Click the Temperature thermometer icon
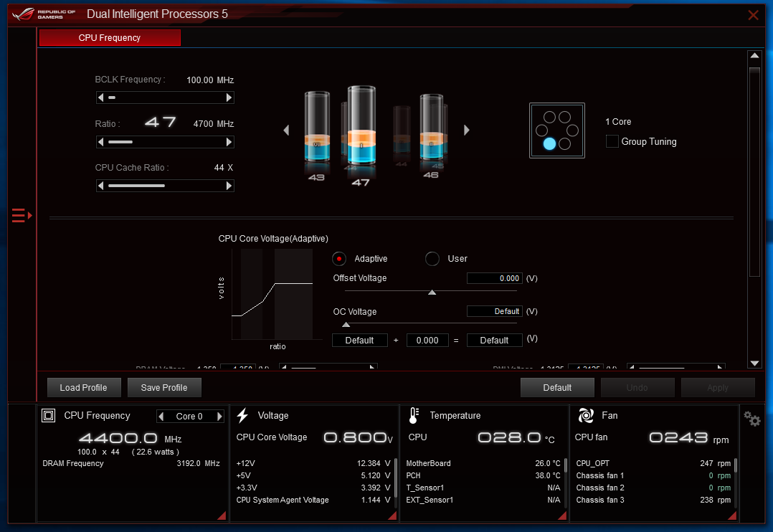 pyautogui.click(x=414, y=416)
